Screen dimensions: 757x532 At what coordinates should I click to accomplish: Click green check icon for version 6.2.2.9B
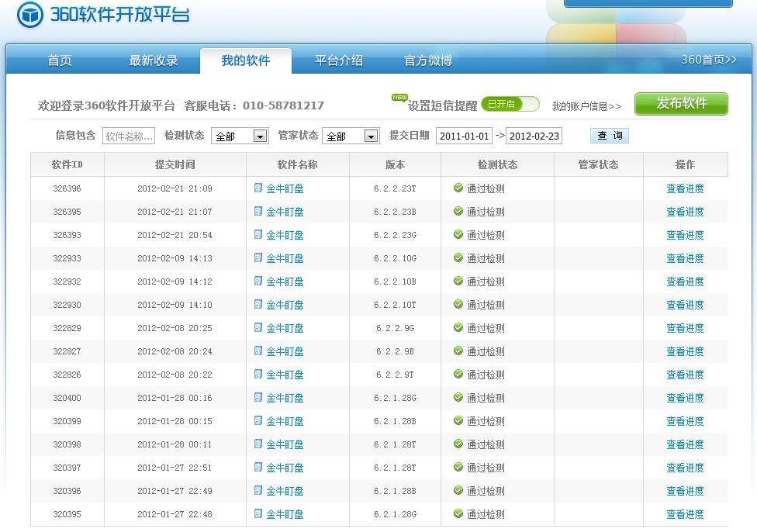[x=458, y=351]
